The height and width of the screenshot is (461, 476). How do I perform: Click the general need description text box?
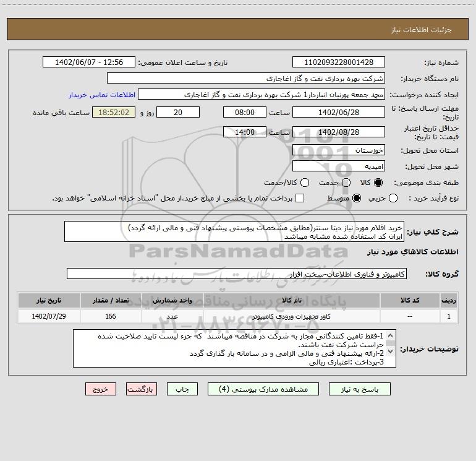click(x=234, y=231)
